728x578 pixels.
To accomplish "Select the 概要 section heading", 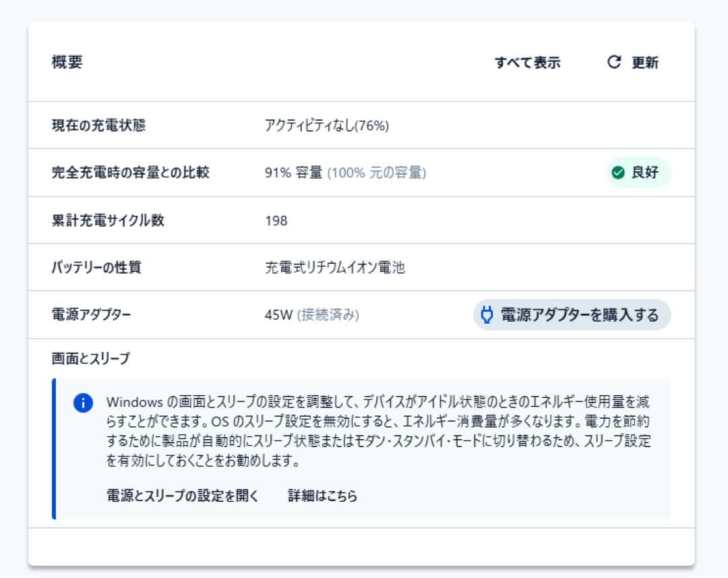I will coord(67,62).
